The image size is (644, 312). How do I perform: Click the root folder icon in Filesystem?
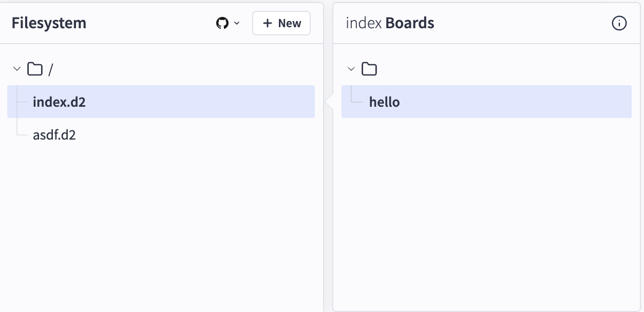point(35,69)
